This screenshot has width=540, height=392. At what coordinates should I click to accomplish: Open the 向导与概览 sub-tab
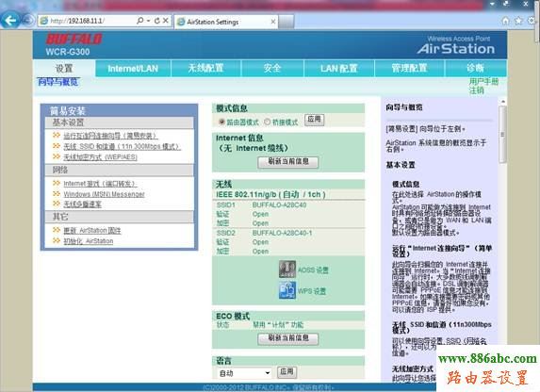pos(58,82)
